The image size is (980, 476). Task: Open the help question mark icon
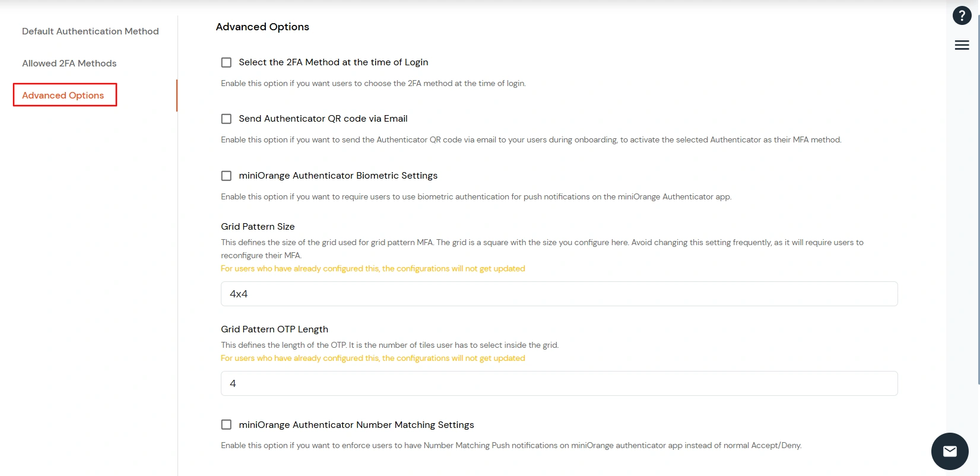click(x=962, y=15)
